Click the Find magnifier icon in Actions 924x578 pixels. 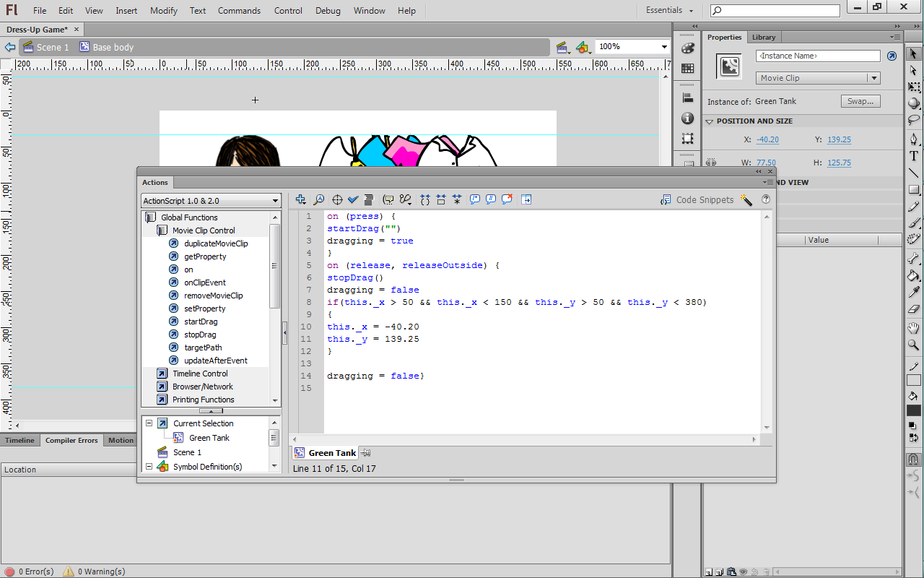[318, 200]
